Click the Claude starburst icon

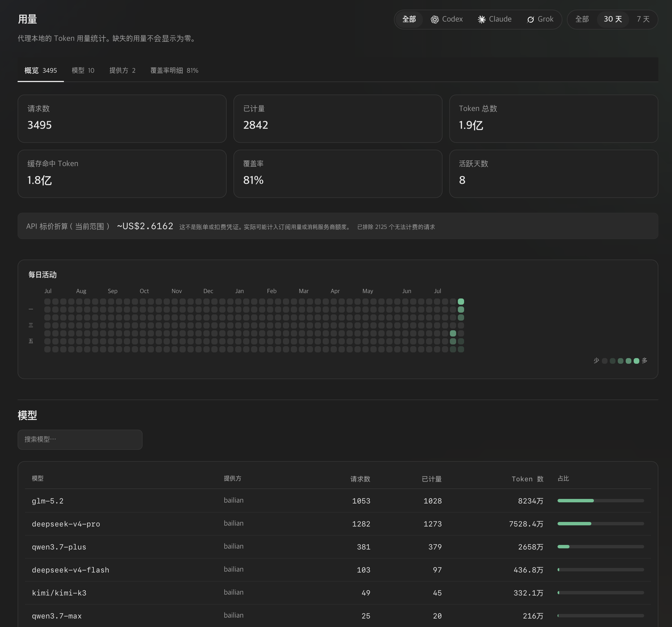[x=482, y=20]
